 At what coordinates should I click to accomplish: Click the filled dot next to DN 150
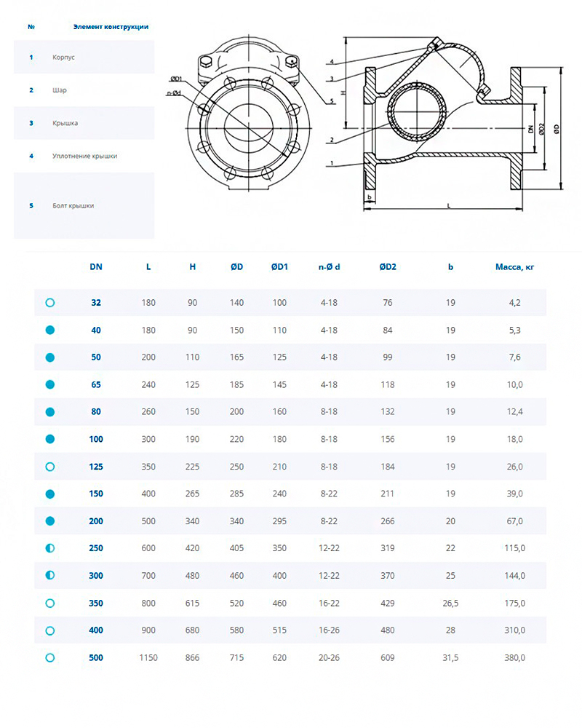coord(50,494)
